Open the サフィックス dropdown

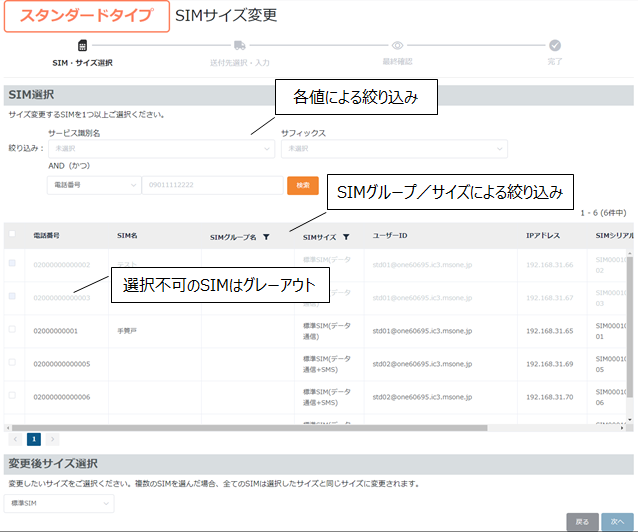coord(394,149)
